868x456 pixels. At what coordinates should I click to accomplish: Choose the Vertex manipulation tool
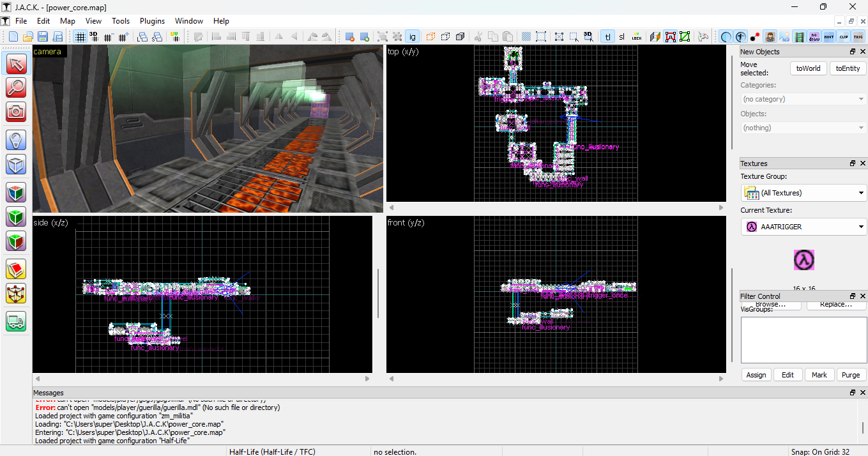pos(16,293)
